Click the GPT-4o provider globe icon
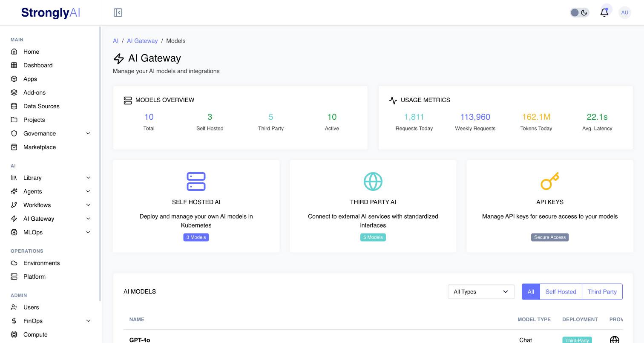The width and height of the screenshot is (644, 343). [x=614, y=340]
